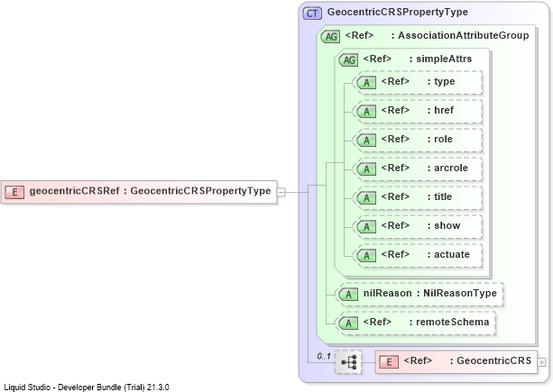Select nilReason : NilReasonType label

[430, 294]
